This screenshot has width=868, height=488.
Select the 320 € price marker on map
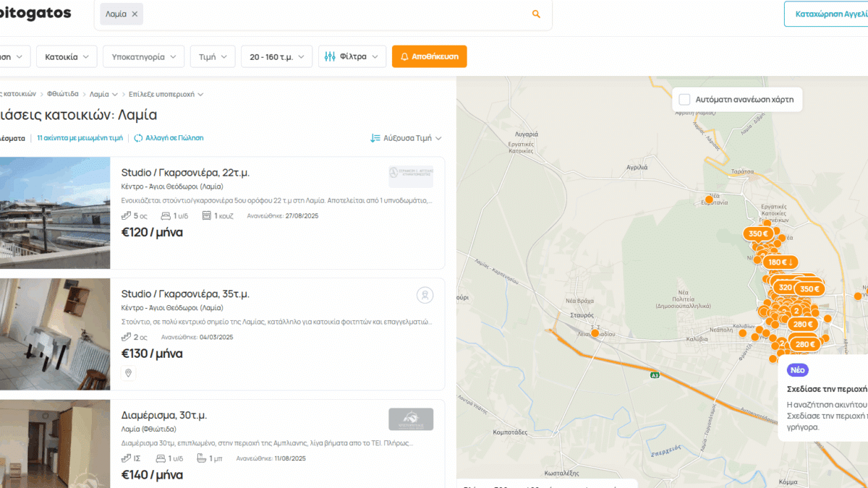tap(785, 287)
